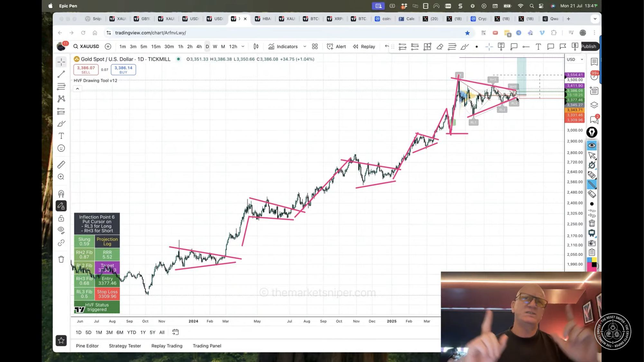Screen dimensions: 644x362
Task: Select the weekly W timeframe
Action: 215,46
